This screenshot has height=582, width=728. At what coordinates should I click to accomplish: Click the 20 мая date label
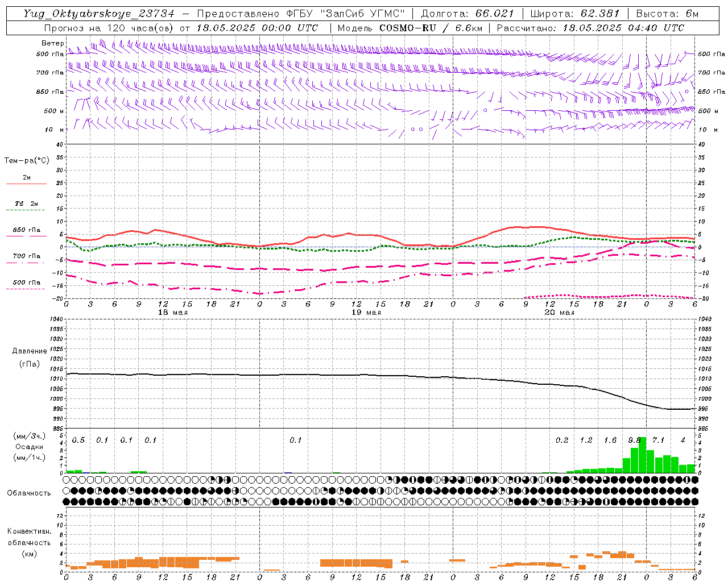560,313
